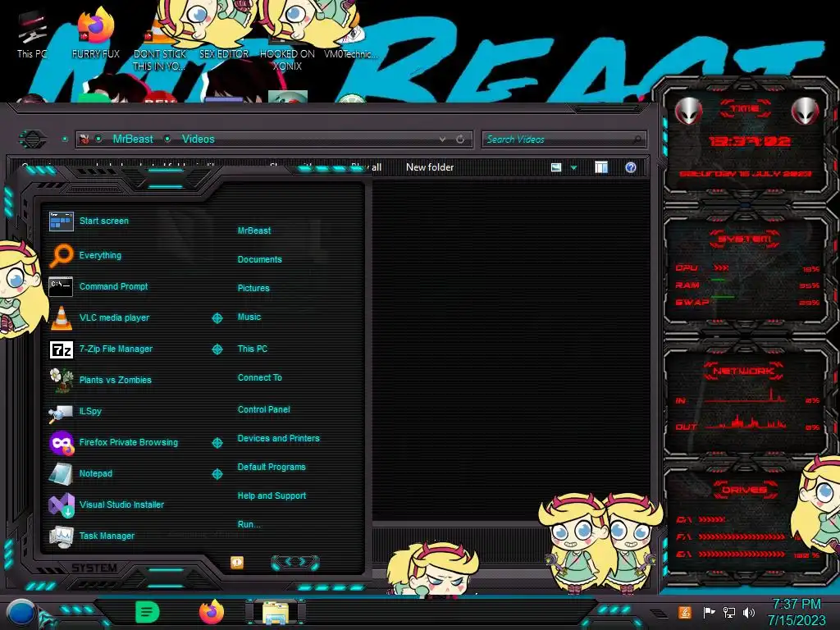Image resolution: width=840 pixels, height=630 pixels.
Task: Select Connect To in start menu
Action: pyautogui.click(x=260, y=377)
